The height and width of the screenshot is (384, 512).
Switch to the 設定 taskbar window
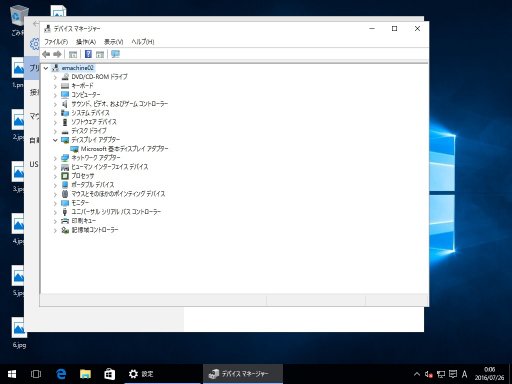(x=162, y=374)
